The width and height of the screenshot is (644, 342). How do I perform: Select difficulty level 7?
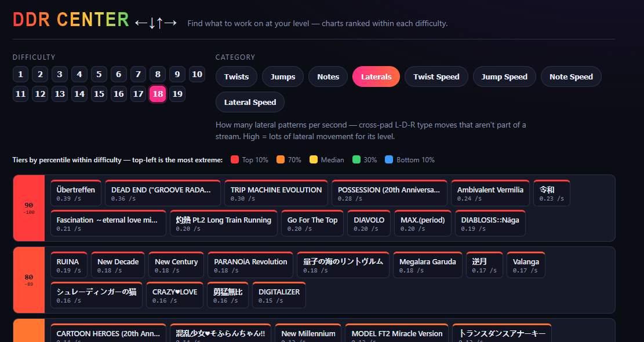(139, 74)
